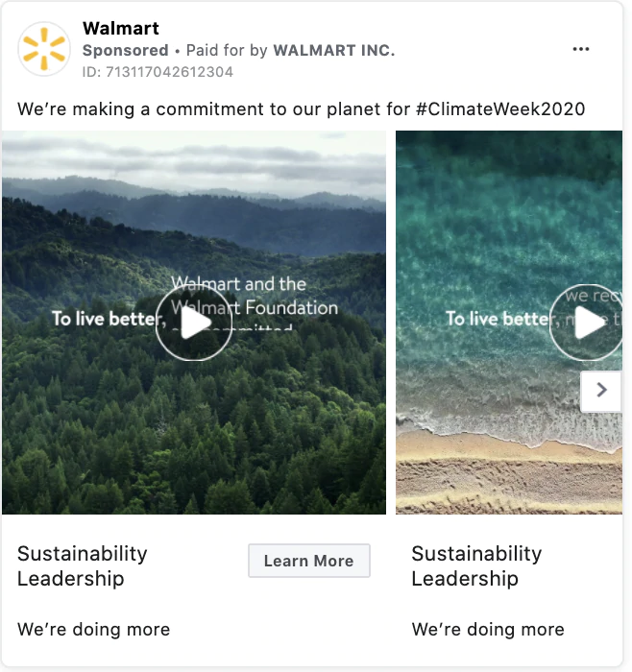Click the Walmart spark logo avatar
Viewport: 632px width, 672px height.
pos(44,49)
